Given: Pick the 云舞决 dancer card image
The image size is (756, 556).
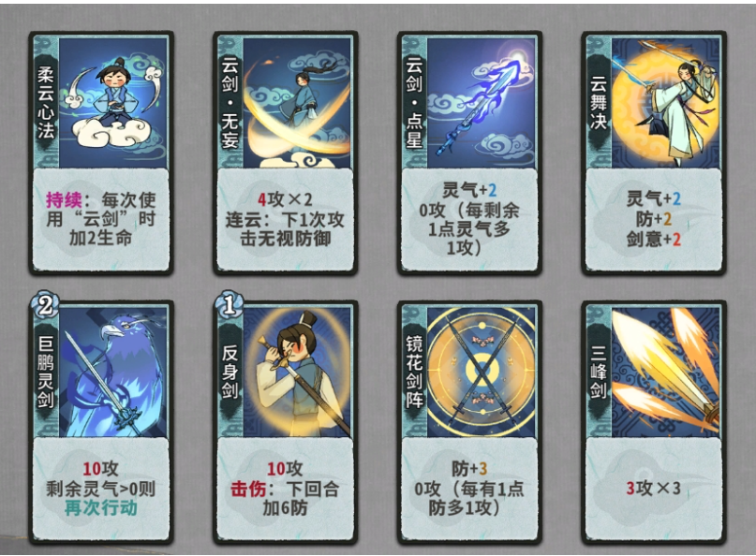Looking at the screenshot, I should pyautogui.click(x=666, y=103).
